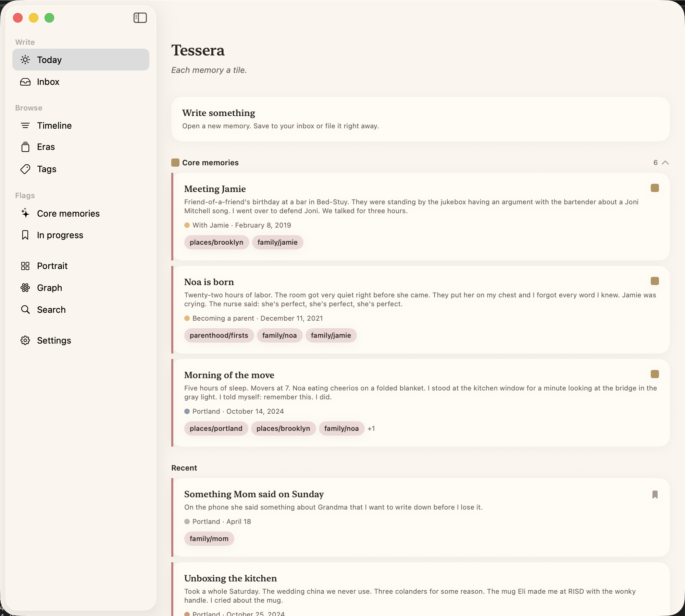685x616 pixels.
Task: Click the Timeline icon under Browse
Action: [26, 126]
